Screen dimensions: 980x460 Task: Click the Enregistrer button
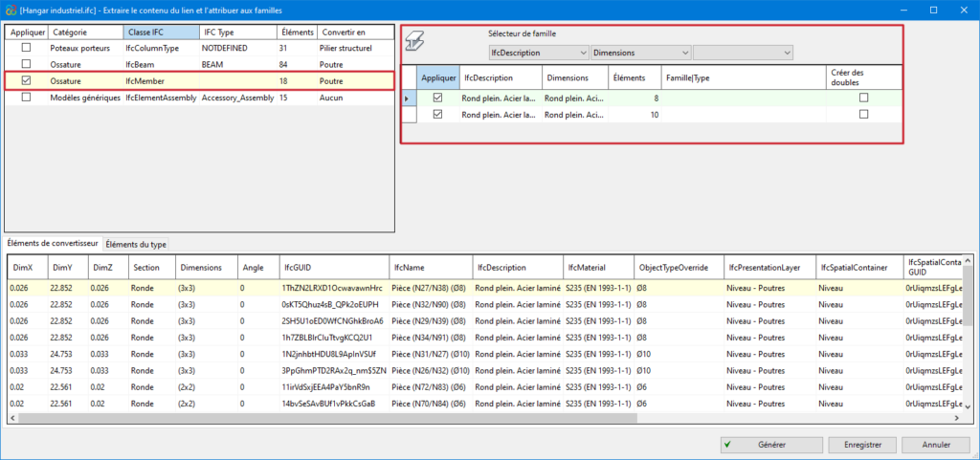point(862,445)
